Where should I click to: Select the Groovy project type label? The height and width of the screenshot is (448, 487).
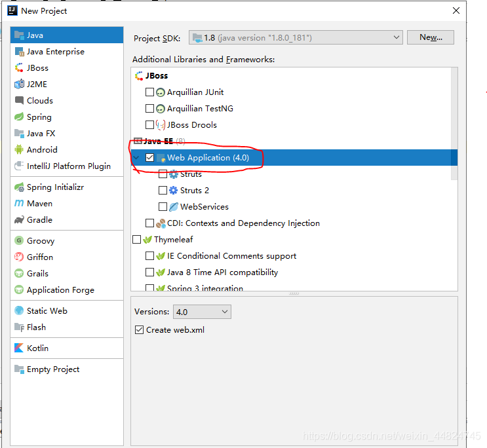click(x=41, y=241)
